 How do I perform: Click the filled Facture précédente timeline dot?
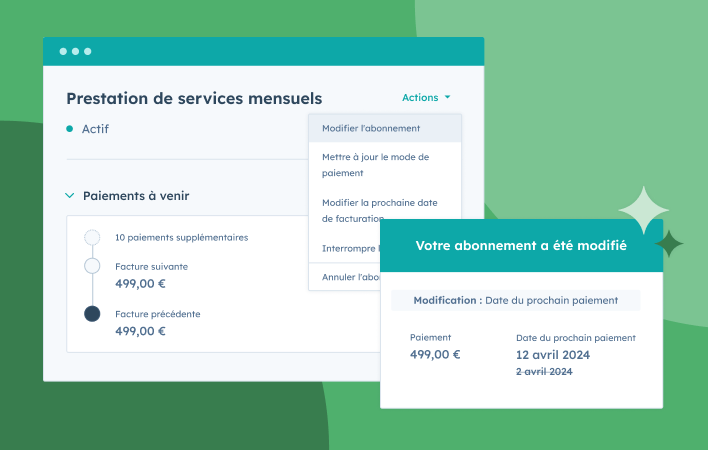(x=92, y=314)
